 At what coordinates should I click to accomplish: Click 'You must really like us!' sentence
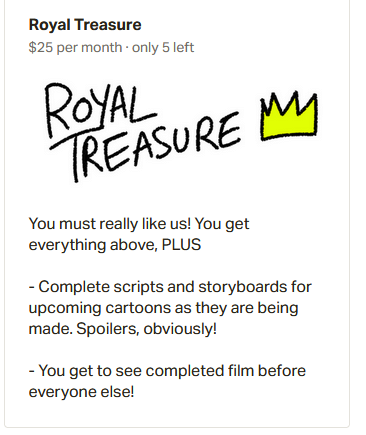point(110,224)
